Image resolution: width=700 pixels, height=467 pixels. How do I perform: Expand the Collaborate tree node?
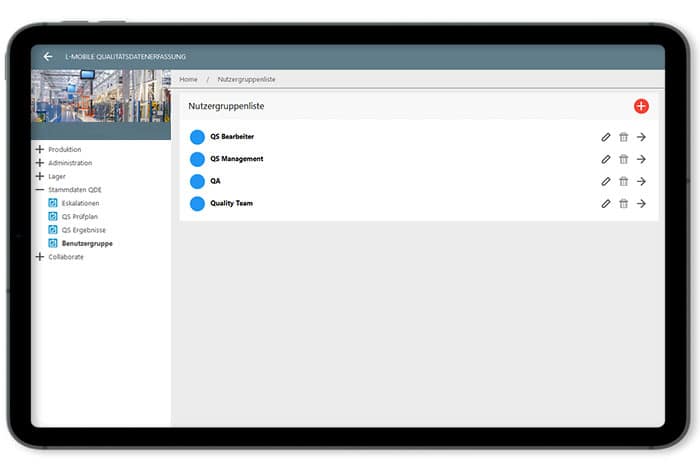[x=40, y=257]
